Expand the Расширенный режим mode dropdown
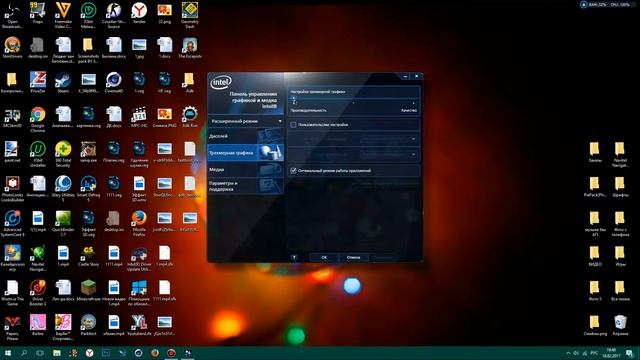 (245, 121)
